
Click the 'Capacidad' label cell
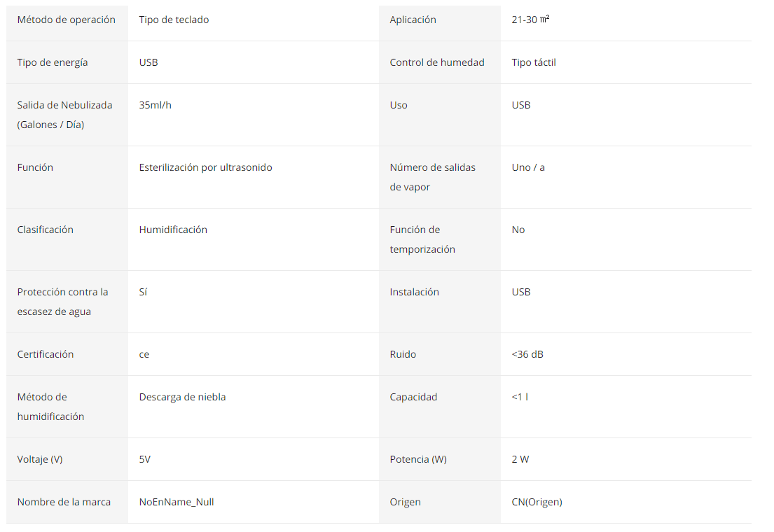(440, 407)
